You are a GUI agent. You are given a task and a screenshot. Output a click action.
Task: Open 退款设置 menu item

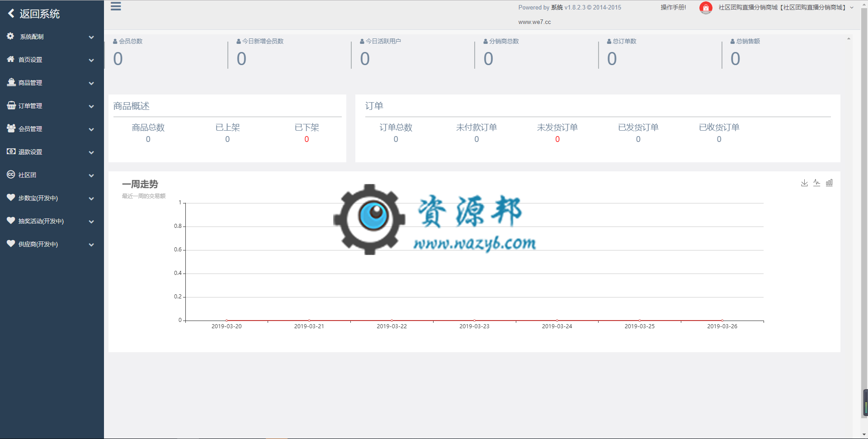(x=52, y=152)
